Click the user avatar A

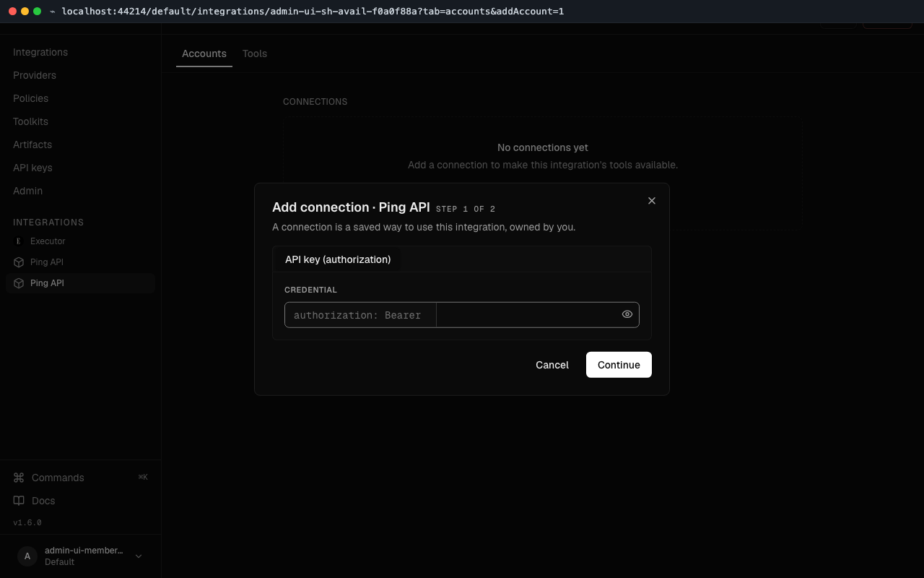[27, 556]
